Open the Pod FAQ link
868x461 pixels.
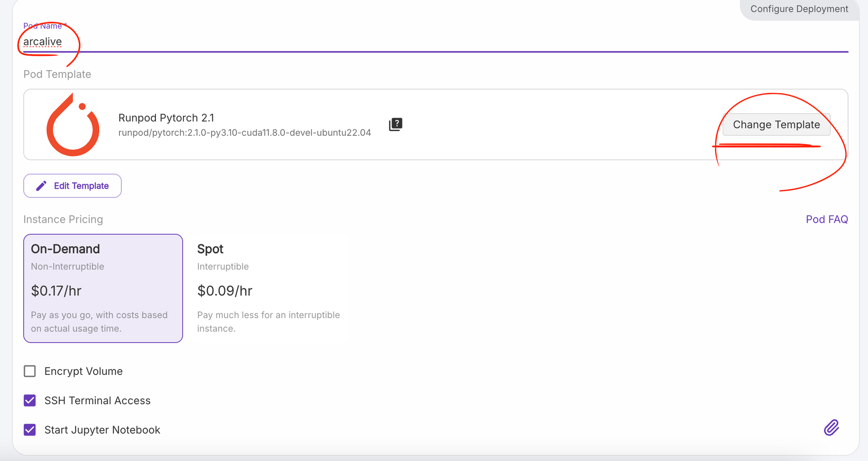click(x=827, y=219)
